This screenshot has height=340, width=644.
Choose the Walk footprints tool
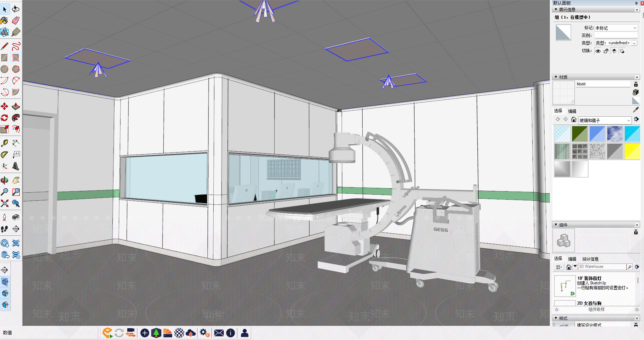pyautogui.click(x=4, y=229)
